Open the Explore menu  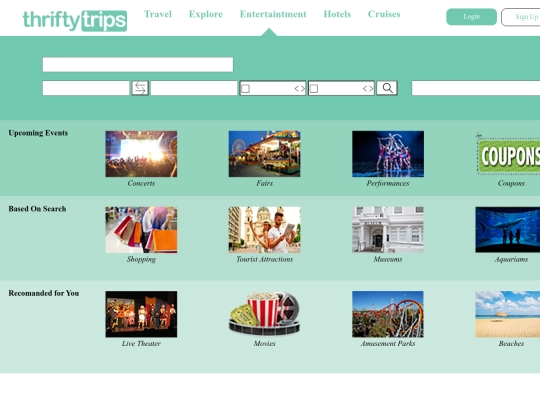[206, 14]
